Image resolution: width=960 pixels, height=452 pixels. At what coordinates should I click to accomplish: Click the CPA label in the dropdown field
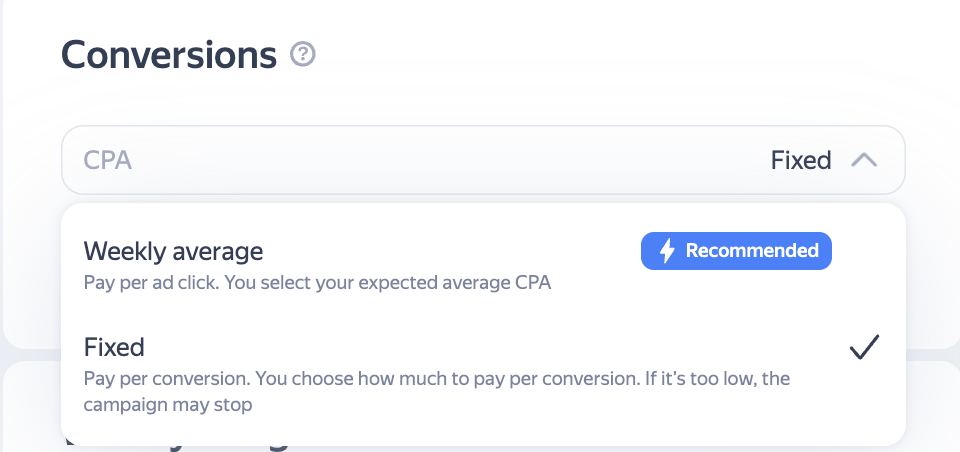[x=108, y=160]
